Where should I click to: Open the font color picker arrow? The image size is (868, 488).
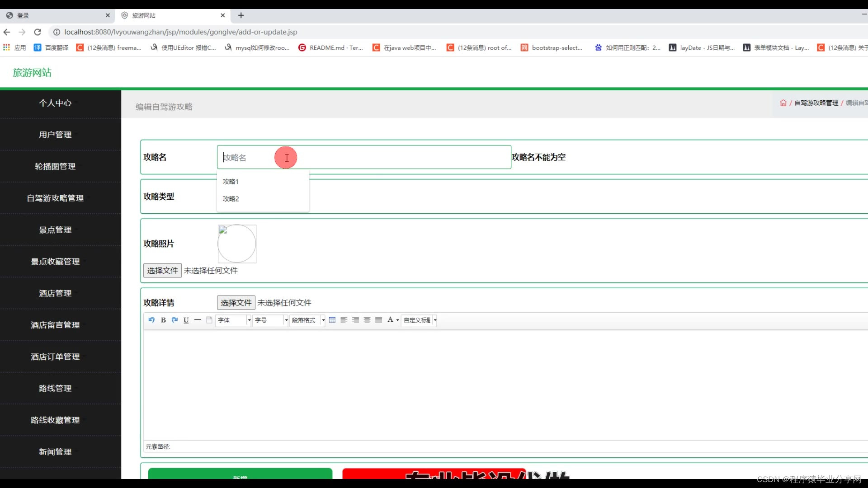tap(398, 320)
